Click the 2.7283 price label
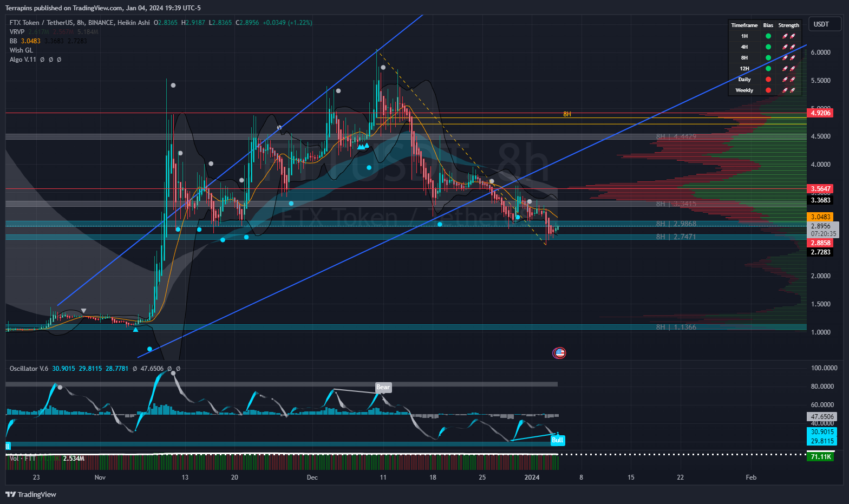The image size is (849, 504). pyautogui.click(x=820, y=252)
